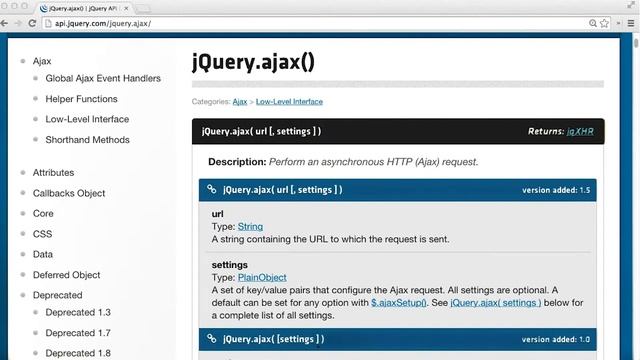Viewport: 640px width, 360px height.
Task: Follow the Ajax link in Categories breadcrumb
Action: pyautogui.click(x=240, y=102)
